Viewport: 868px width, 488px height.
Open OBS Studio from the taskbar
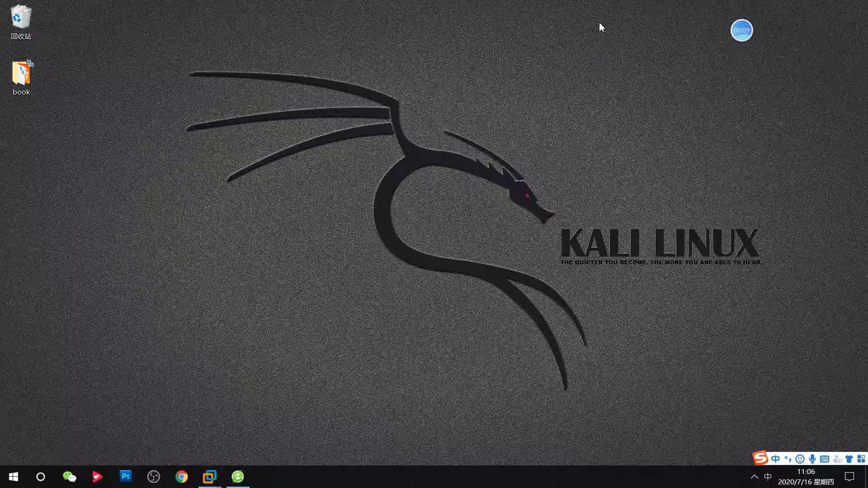(153, 476)
